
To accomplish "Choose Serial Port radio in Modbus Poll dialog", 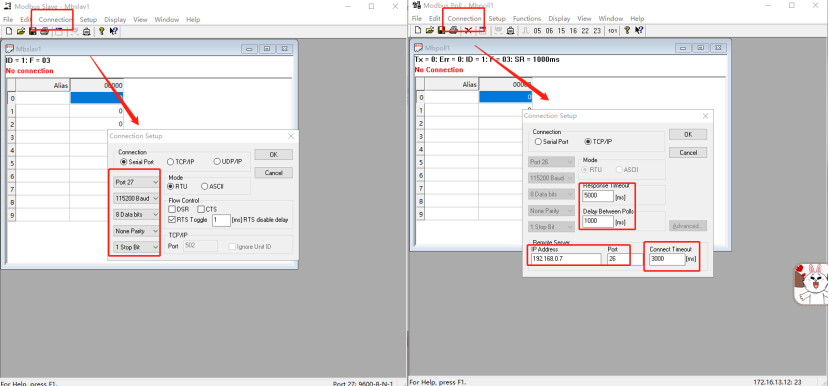I will 539,142.
